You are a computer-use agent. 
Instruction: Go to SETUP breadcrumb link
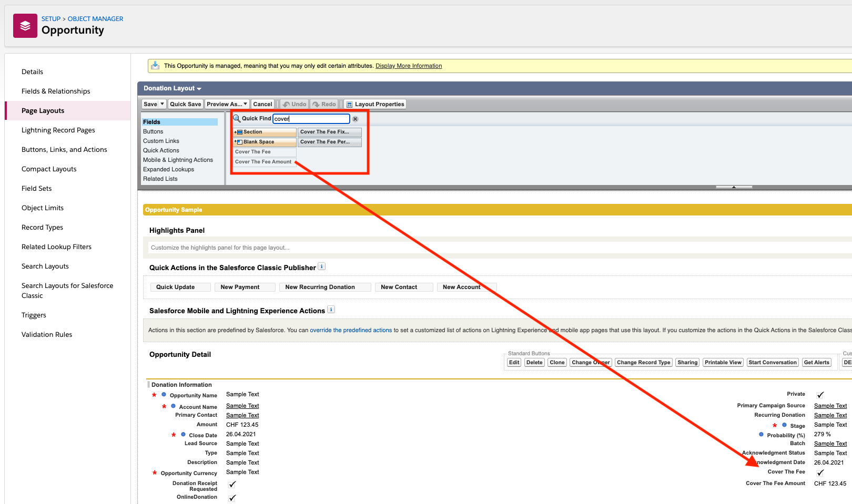click(x=51, y=18)
